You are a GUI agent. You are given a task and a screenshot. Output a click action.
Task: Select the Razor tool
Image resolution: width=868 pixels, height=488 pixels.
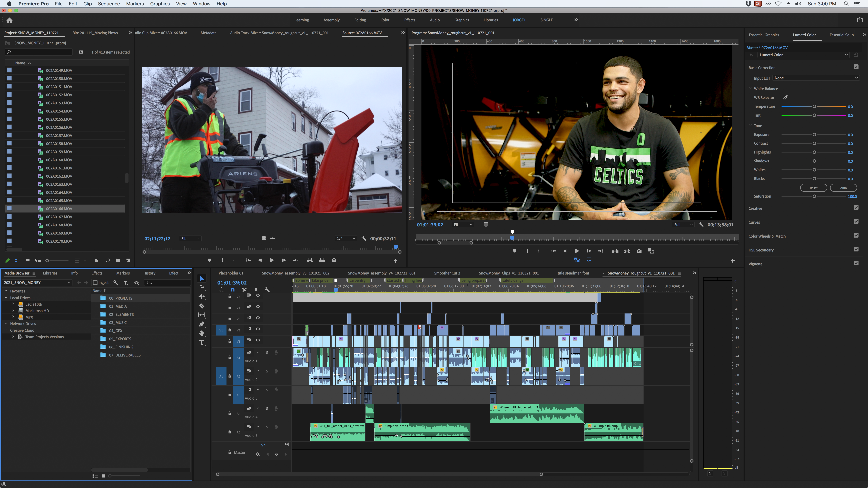202,306
